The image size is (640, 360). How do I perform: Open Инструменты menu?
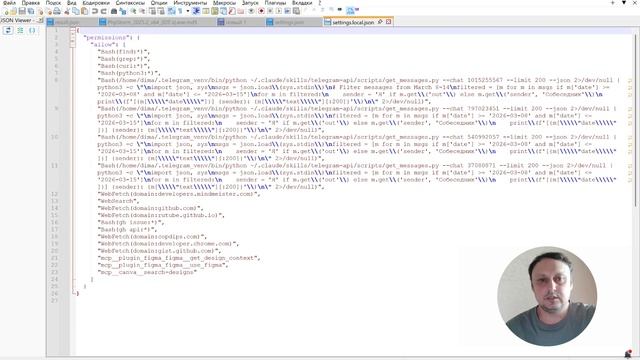[190, 2]
